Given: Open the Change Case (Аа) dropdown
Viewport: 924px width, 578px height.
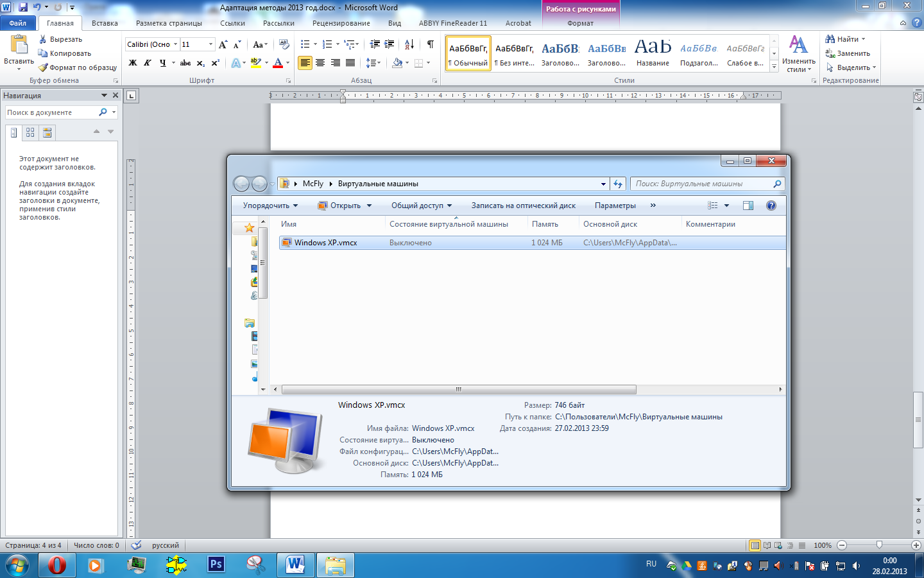Looking at the screenshot, I should (260, 44).
